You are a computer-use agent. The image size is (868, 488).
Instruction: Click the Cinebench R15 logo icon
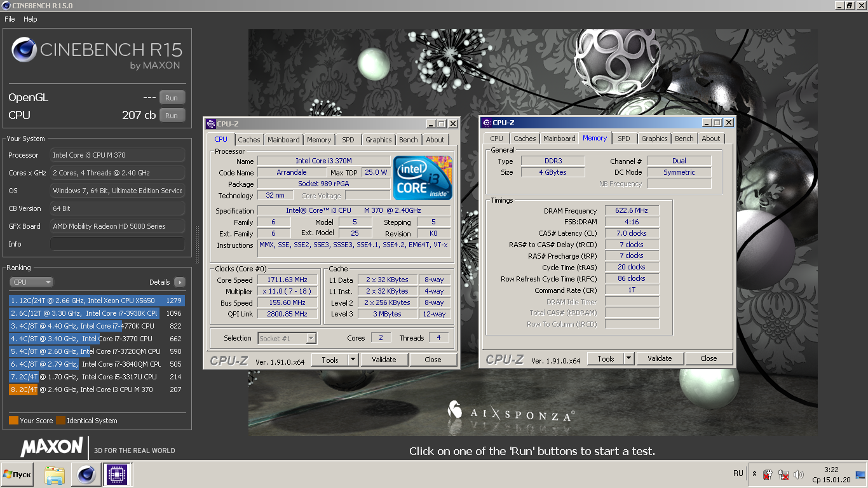[24, 50]
